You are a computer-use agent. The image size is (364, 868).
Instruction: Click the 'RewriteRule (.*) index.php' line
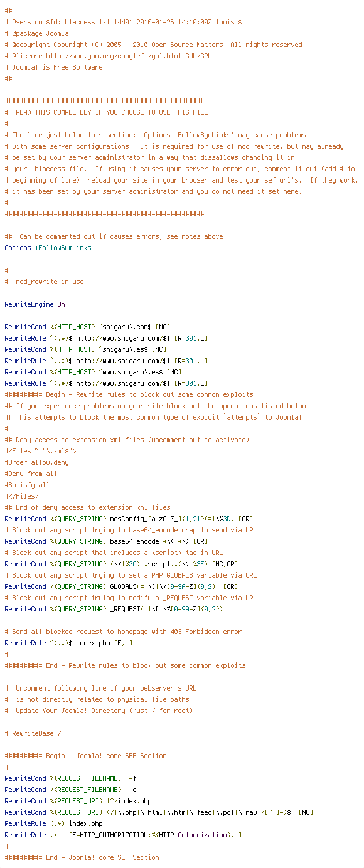click(x=53, y=823)
